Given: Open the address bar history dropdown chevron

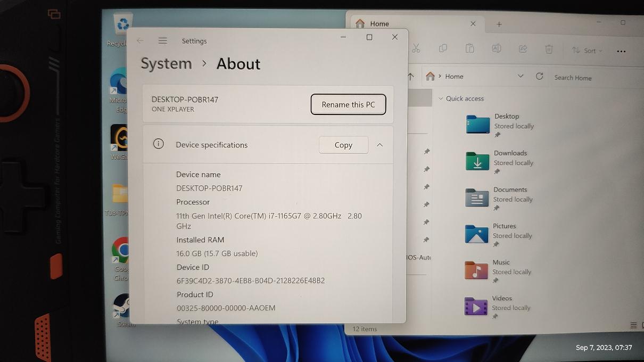Looking at the screenshot, I should tap(520, 76).
